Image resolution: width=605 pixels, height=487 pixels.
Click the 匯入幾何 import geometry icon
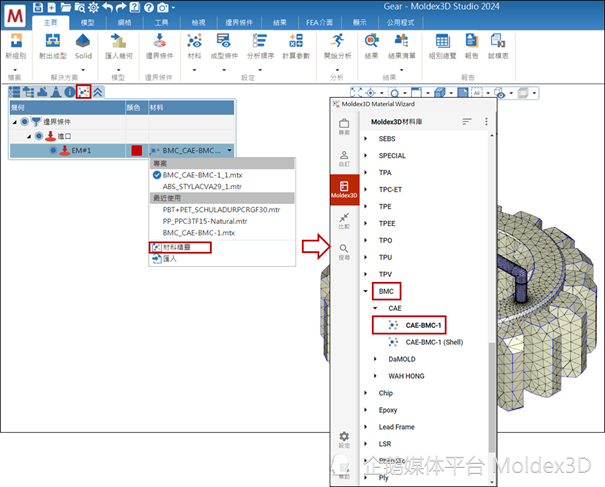point(118,41)
